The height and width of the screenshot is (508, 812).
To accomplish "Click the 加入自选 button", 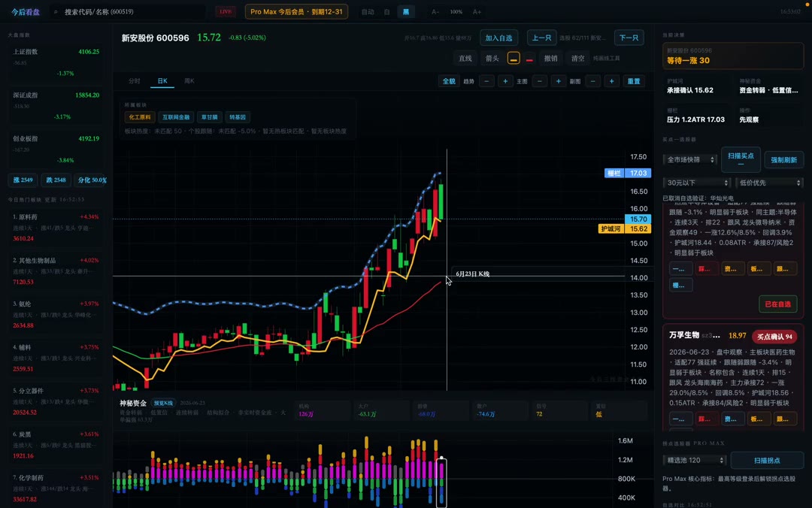I will point(498,38).
